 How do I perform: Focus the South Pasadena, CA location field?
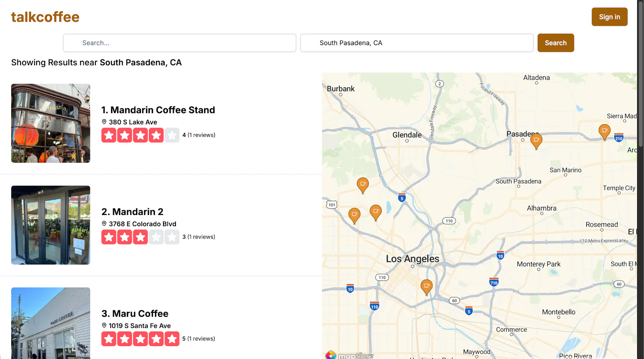pyautogui.click(x=417, y=43)
